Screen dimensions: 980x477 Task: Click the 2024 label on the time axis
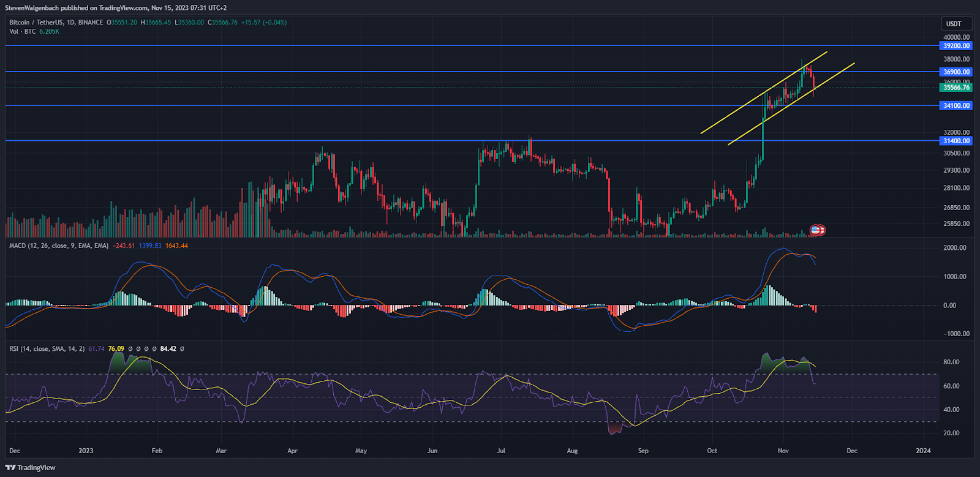coord(923,451)
